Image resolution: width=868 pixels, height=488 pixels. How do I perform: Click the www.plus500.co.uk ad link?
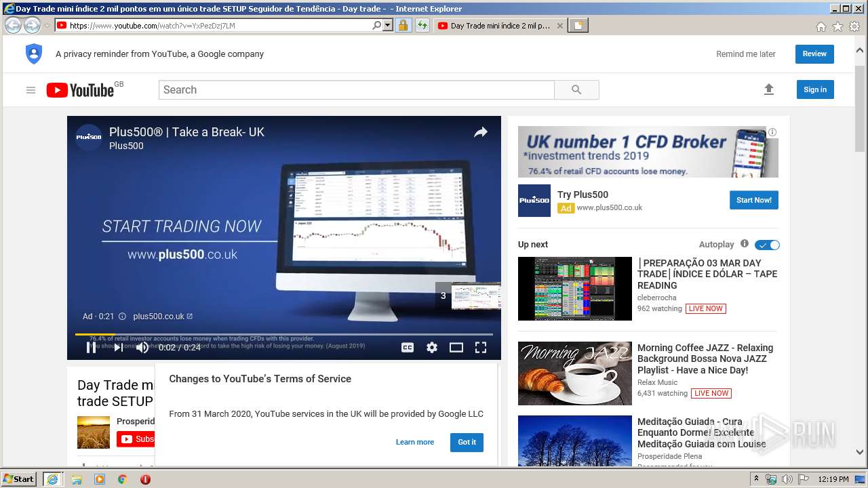pos(610,208)
